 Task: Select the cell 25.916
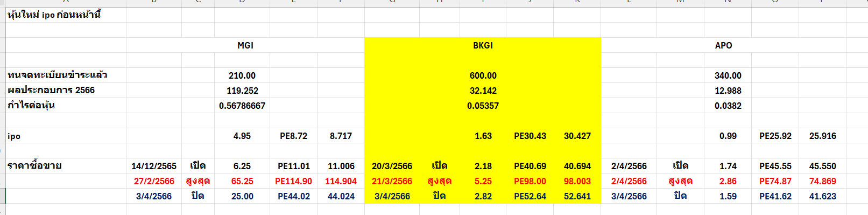coord(822,136)
